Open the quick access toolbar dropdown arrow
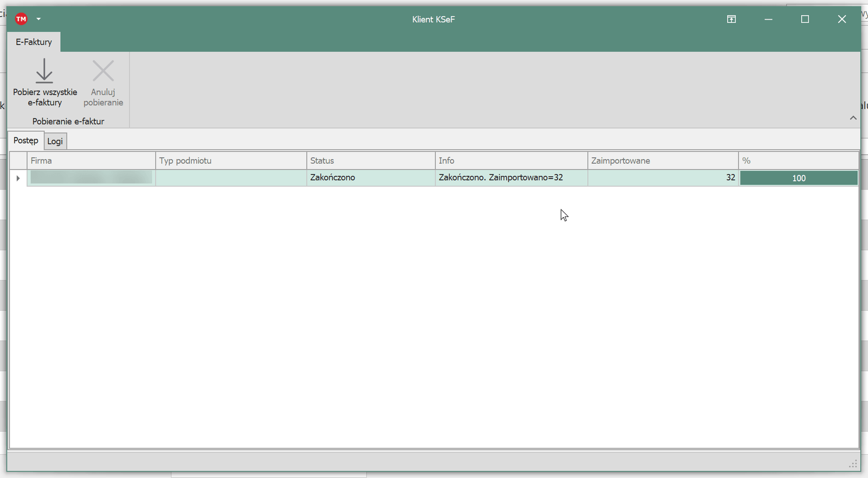868x478 pixels. [x=39, y=19]
